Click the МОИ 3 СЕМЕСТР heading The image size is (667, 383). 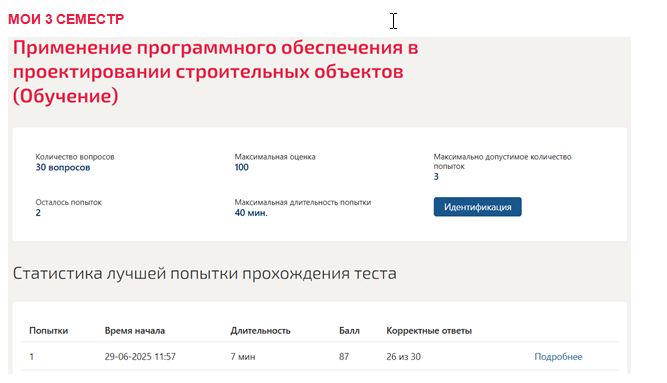click(x=66, y=19)
